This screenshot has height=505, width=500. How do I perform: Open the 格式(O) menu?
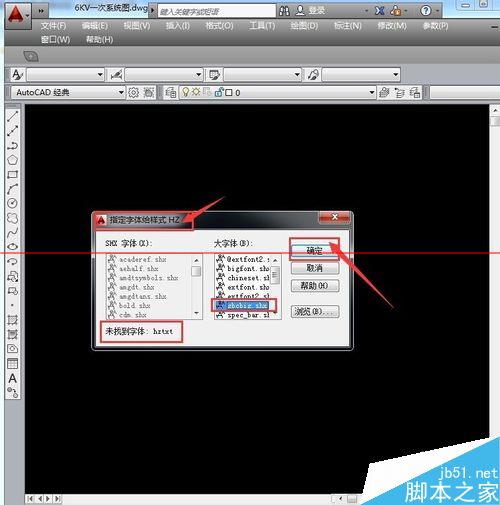click(x=219, y=26)
